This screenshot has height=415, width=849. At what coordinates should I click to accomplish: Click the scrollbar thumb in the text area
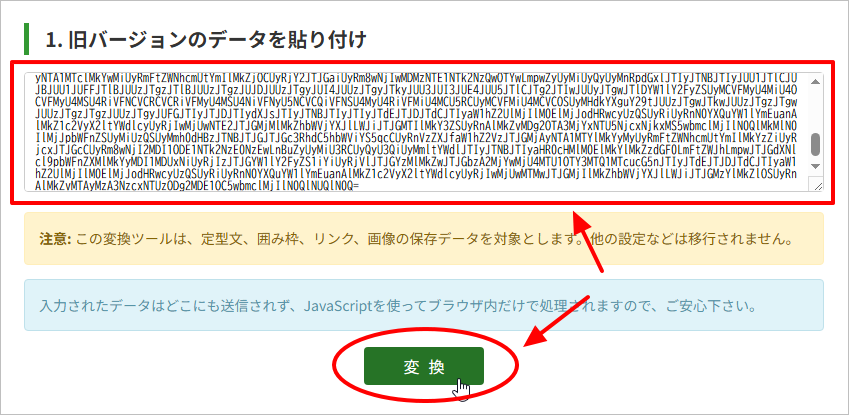click(x=816, y=143)
